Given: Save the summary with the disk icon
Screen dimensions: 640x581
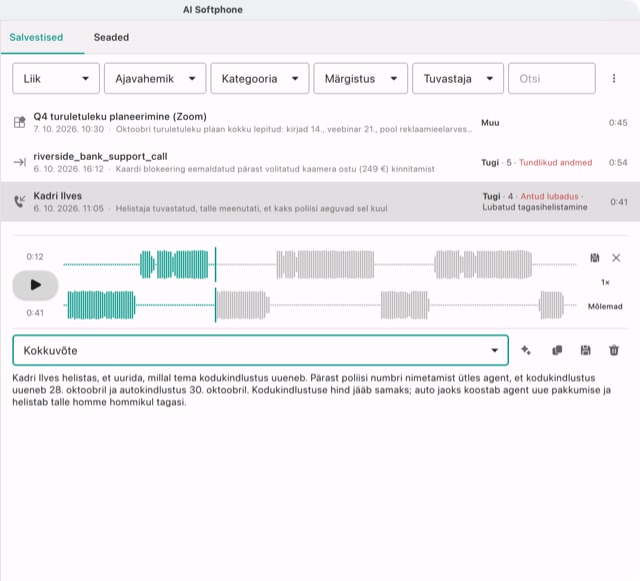Looking at the screenshot, I should point(585,350).
